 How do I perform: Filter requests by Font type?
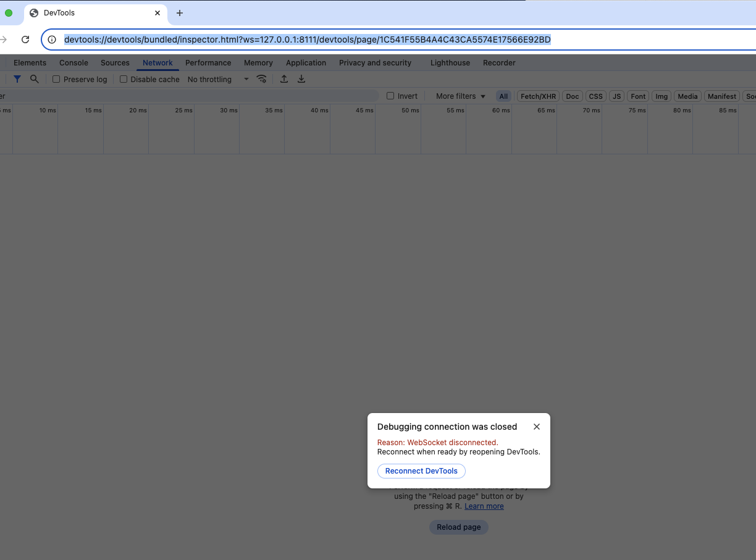click(x=638, y=96)
